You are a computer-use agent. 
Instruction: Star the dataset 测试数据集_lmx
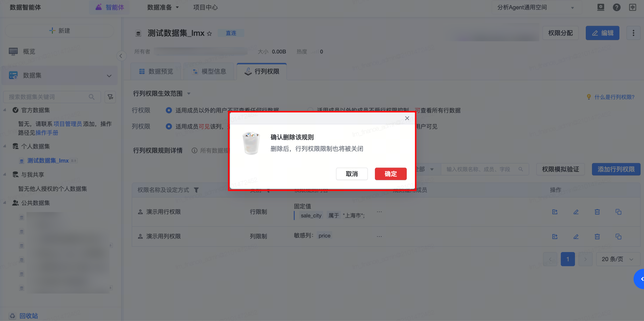pyautogui.click(x=210, y=33)
